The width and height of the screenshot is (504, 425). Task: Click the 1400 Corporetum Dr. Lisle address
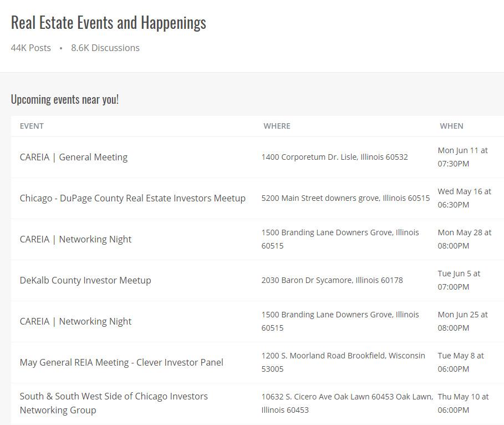(334, 157)
